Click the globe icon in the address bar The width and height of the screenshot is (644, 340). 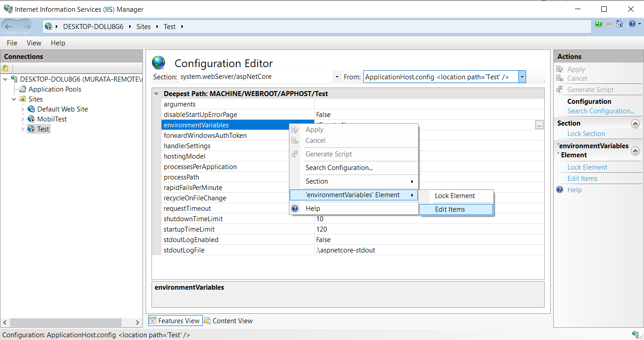click(x=49, y=26)
